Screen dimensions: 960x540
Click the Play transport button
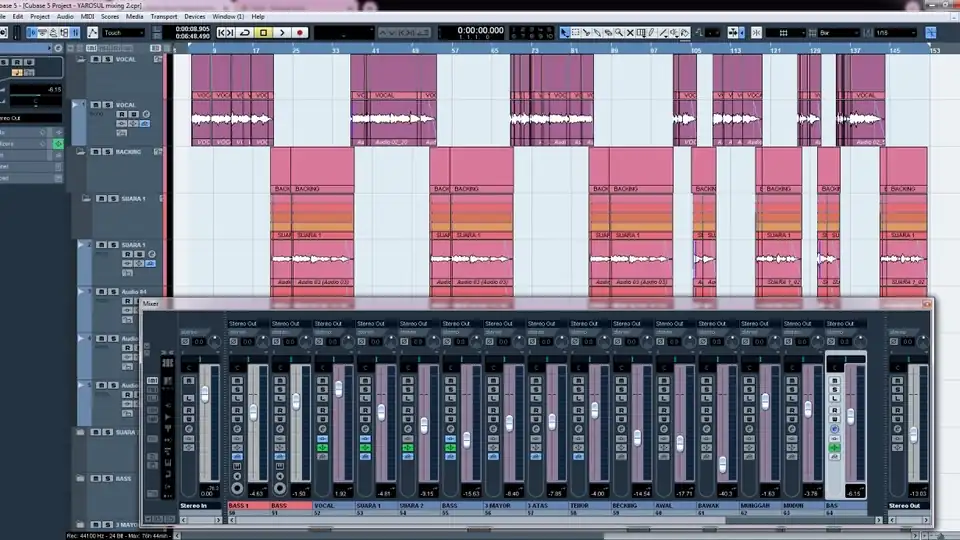point(282,32)
